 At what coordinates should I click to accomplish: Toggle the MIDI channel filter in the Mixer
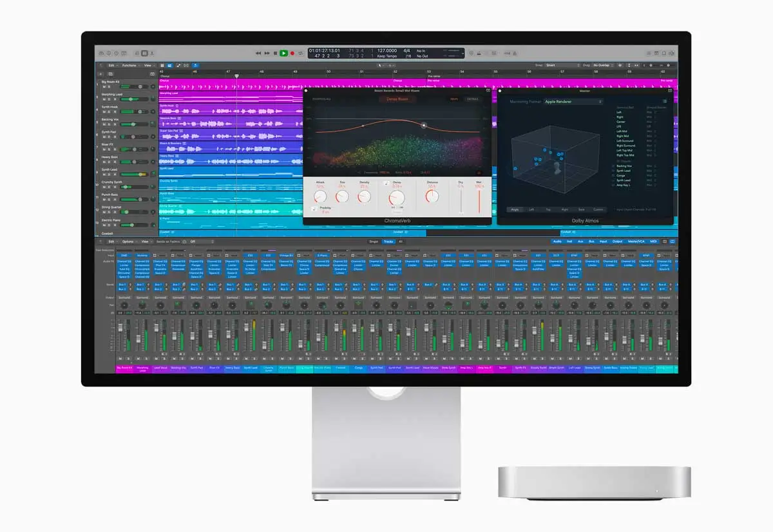pos(653,242)
